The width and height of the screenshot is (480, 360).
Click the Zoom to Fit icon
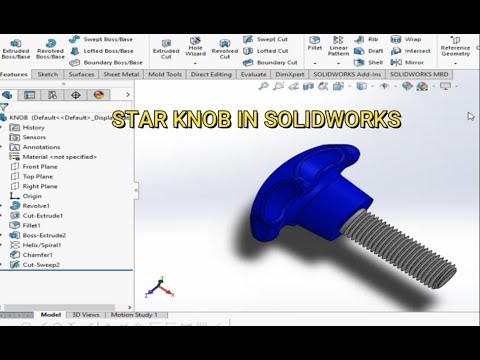pos(263,87)
